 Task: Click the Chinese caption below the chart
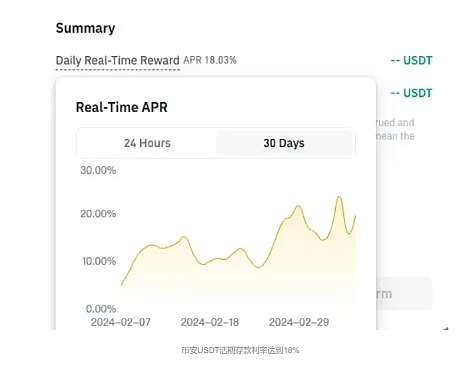coord(240,350)
